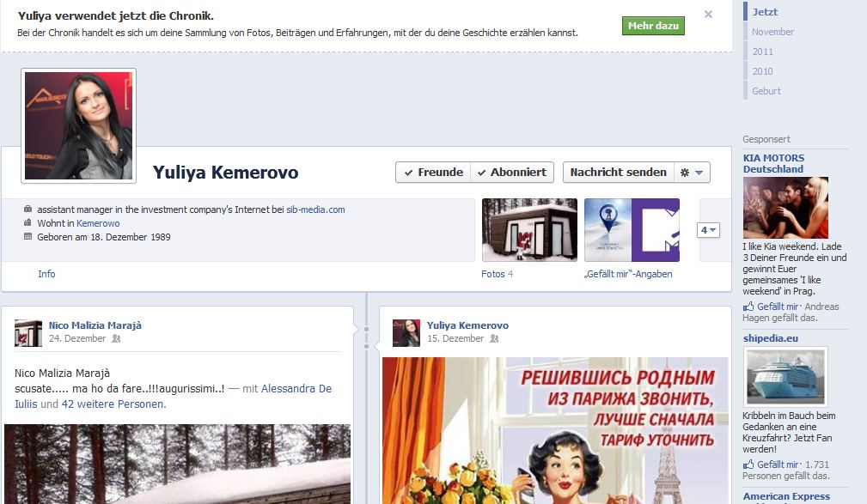The height and width of the screenshot is (504, 867).
Task: Click the briefcase icon beside the work info
Action: 26,209
